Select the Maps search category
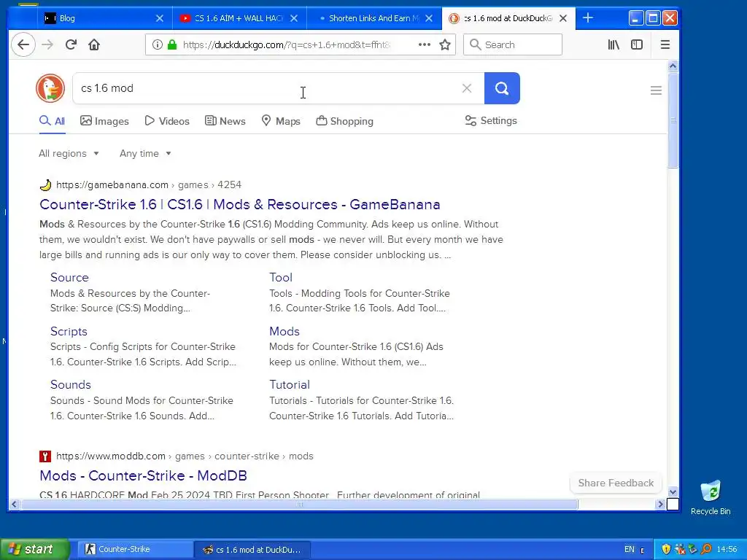Screen dimensions: 747x560 pyautogui.click(x=281, y=121)
